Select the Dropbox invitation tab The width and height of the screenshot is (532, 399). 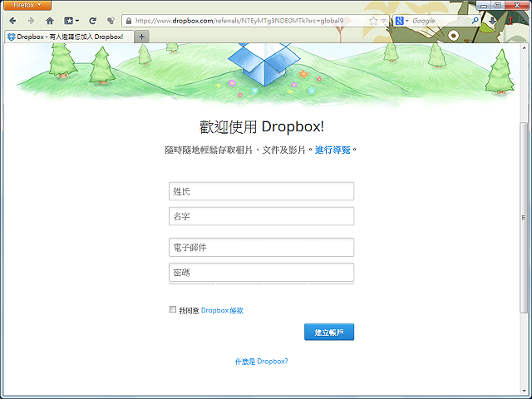point(70,37)
